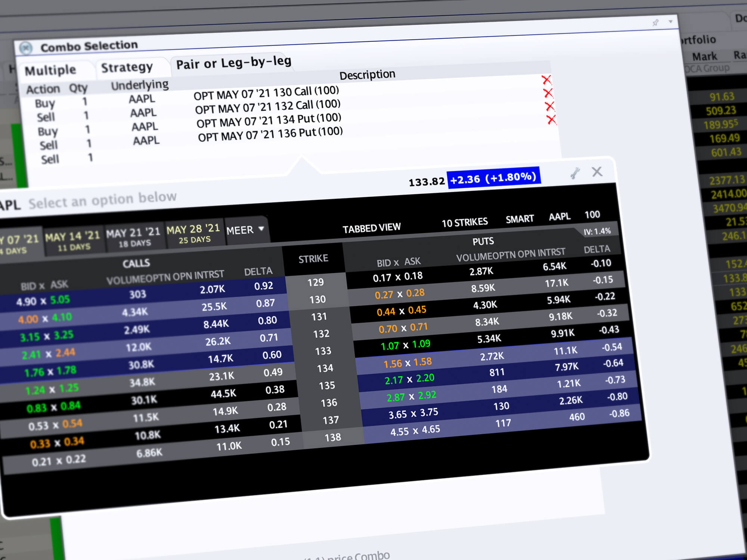
Task: Open the SMART exchange selector
Action: coord(520,219)
